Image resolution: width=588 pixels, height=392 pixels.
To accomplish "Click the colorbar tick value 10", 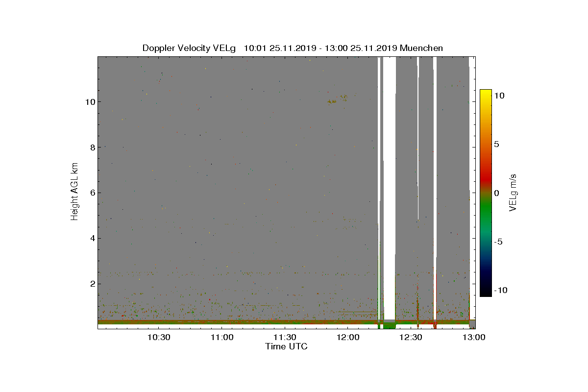I will pos(499,96).
